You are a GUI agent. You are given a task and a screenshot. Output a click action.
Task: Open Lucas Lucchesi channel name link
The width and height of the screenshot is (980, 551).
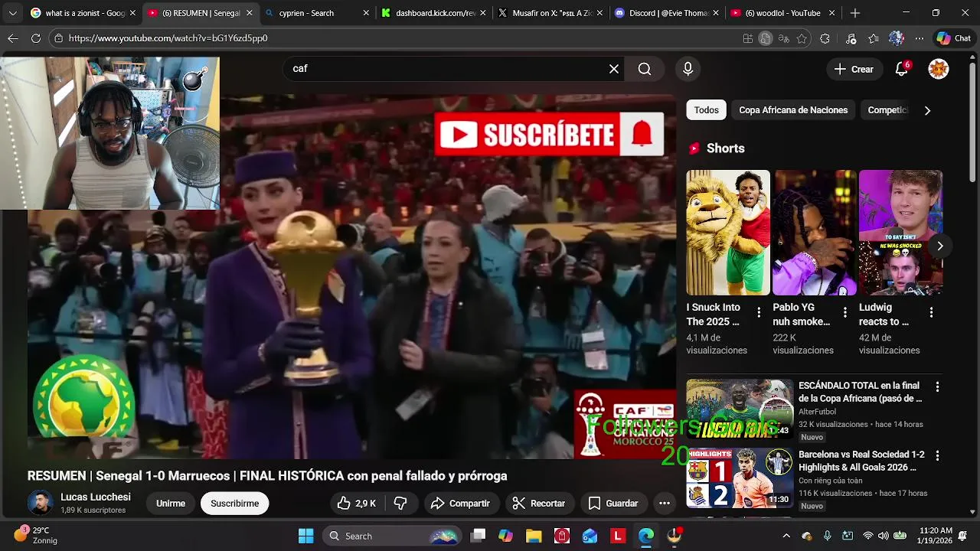click(x=96, y=497)
